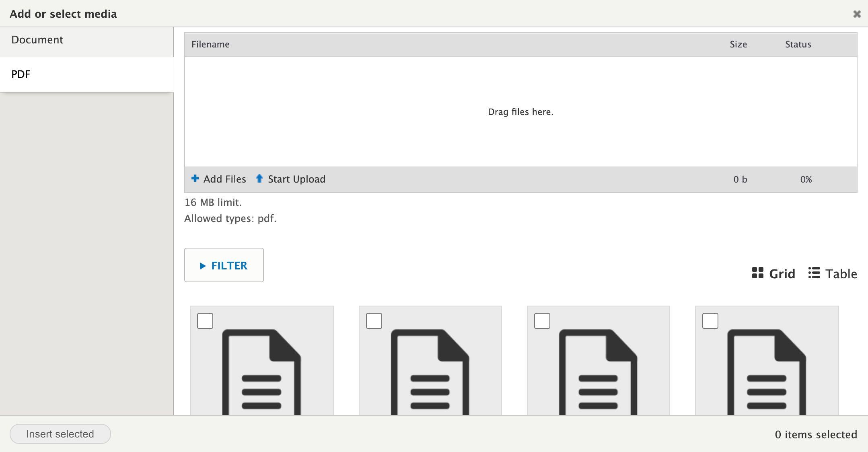Click the third document file icon
This screenshot has height=452, width=868.
pyautogui.click(x=598, y=372)
